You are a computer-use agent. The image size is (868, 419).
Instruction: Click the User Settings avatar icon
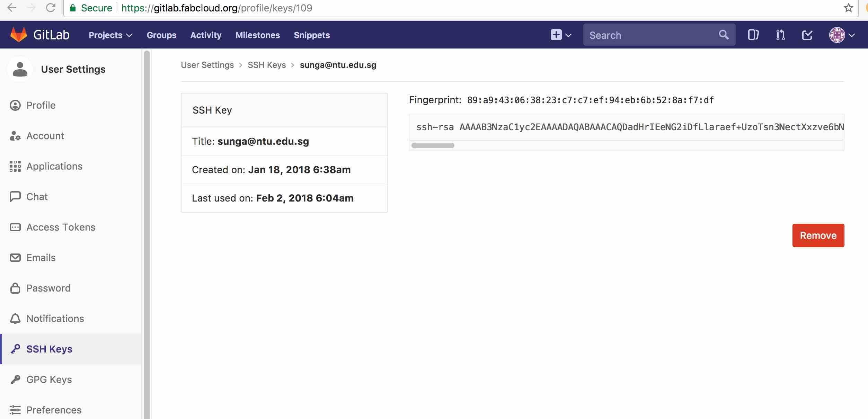[x=20, y=69]
